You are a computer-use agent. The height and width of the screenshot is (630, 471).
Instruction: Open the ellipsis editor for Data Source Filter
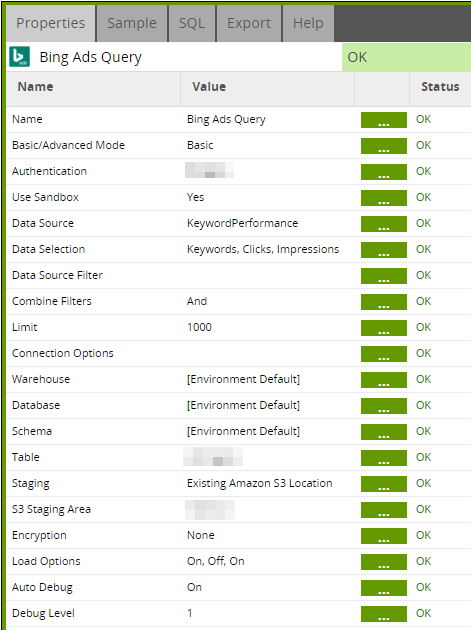[384, 276]
